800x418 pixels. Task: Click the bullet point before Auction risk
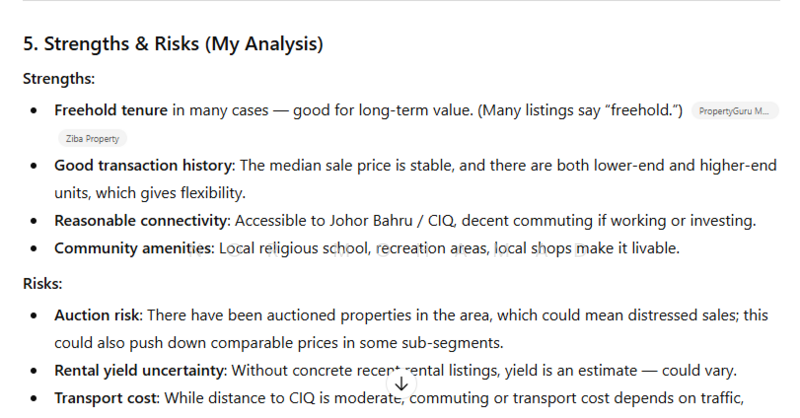pyautogui.click(x=36, y=315)
